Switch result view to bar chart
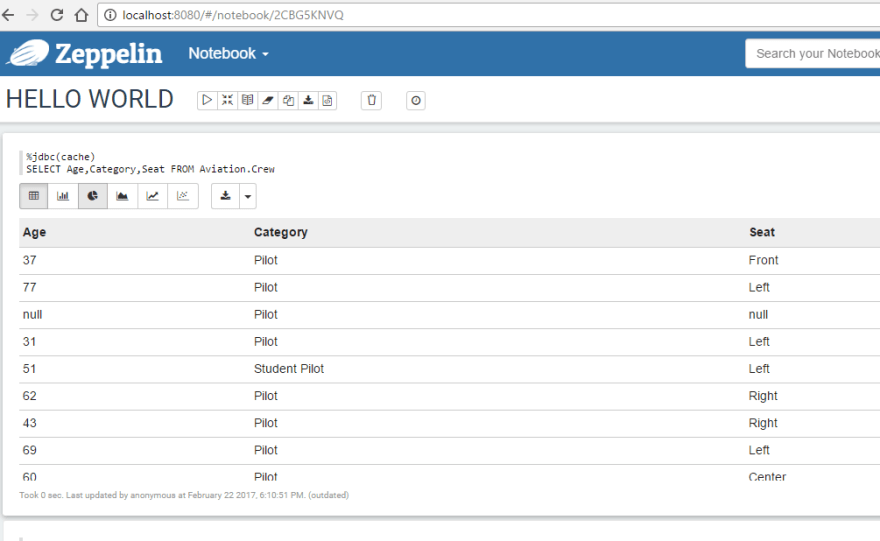 (63, 196)
